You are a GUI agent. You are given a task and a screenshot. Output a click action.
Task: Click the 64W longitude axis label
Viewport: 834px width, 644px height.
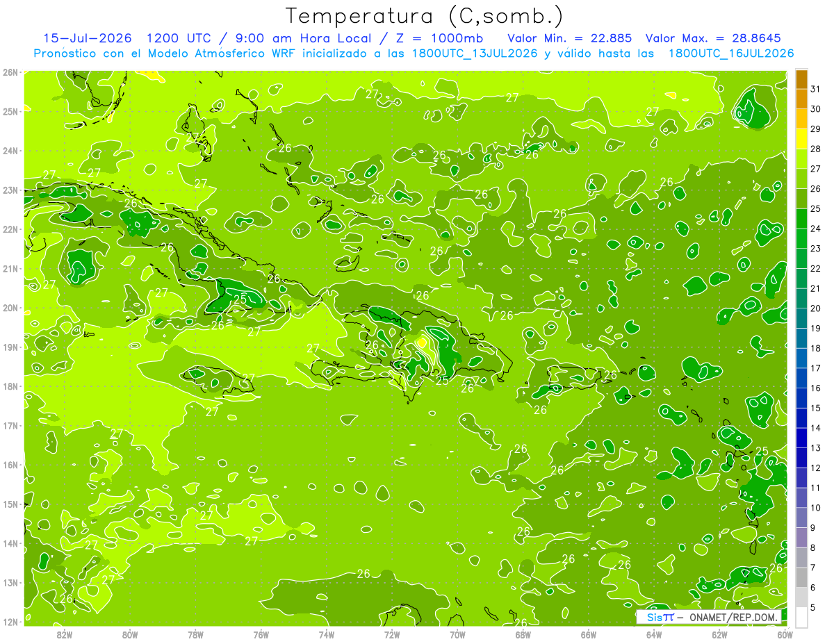(654, 634)
